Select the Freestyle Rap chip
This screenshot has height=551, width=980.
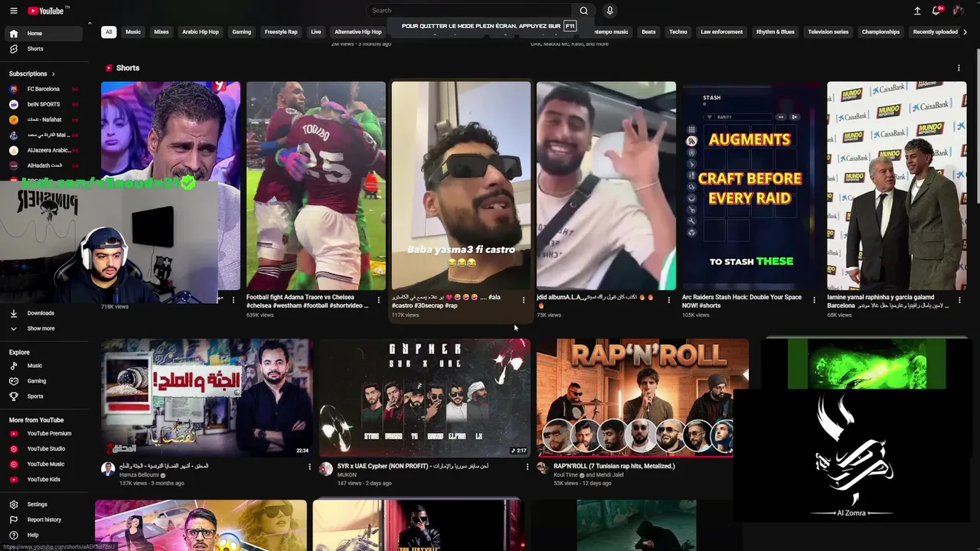[281, 32]
